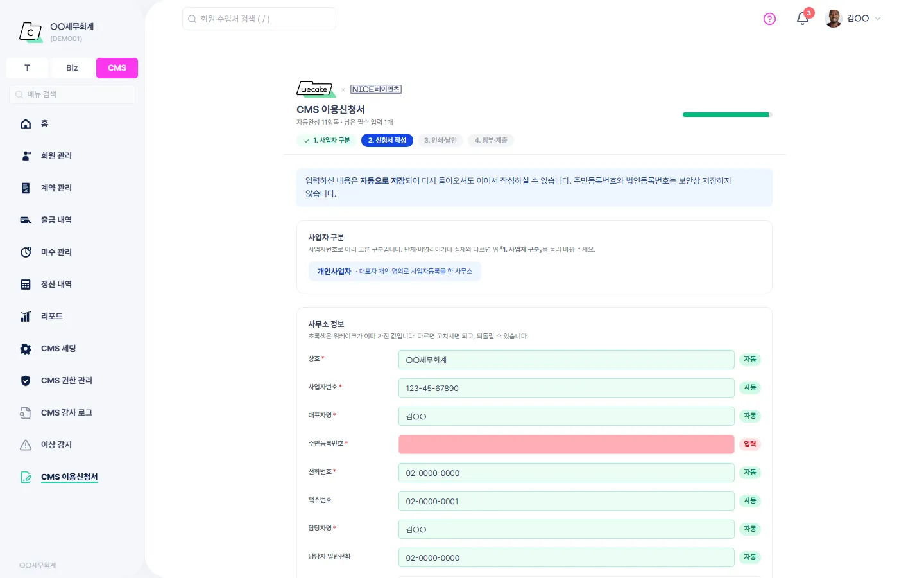Click the wecake logo above the form title
Image resolution: width=924 pixels, height=578 pixels.
click(x=316, y=89)
